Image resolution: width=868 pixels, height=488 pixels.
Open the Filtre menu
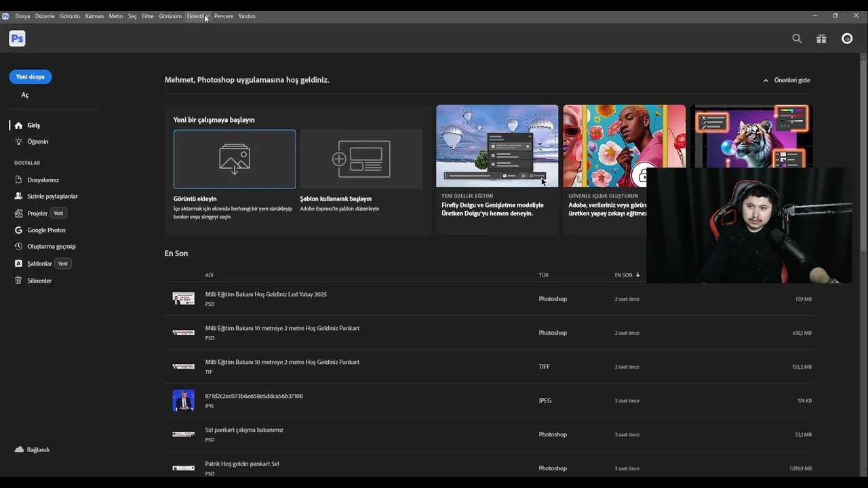[148, 16]
